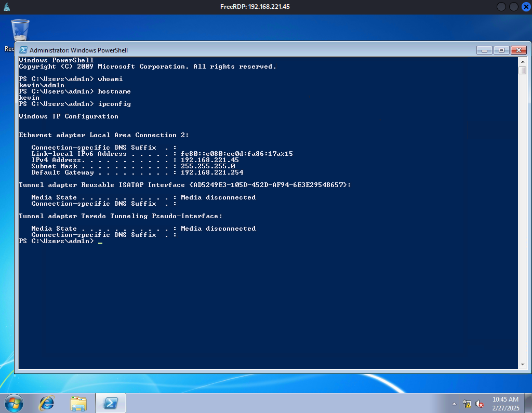
Task: Open Windows Explorer from the taskbar
Action: coord(78,403)
